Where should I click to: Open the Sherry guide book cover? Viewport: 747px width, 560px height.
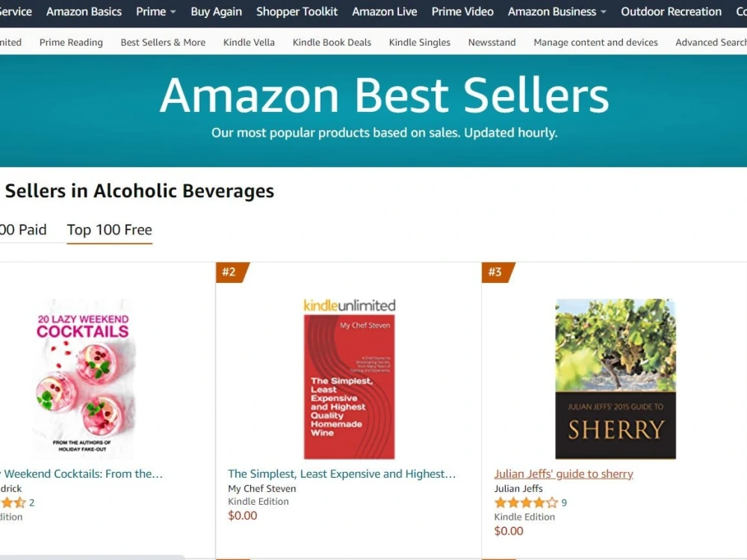coord(616,379)
